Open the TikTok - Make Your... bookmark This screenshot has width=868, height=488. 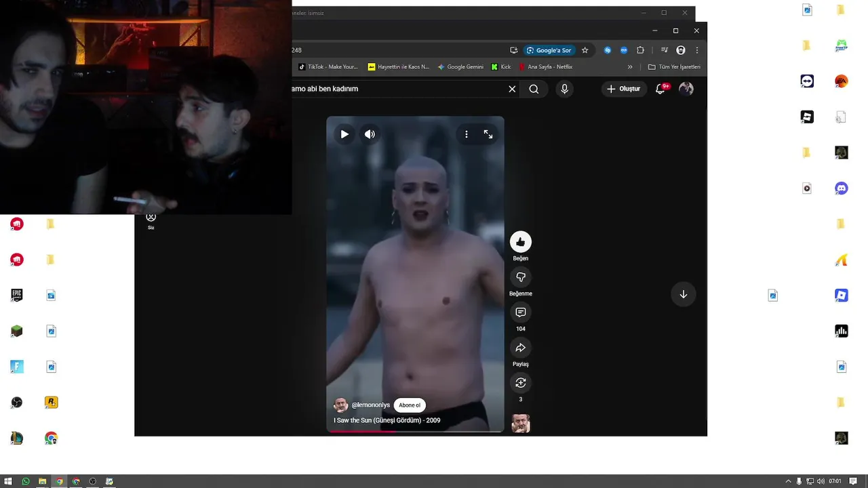tap(329, 67)
